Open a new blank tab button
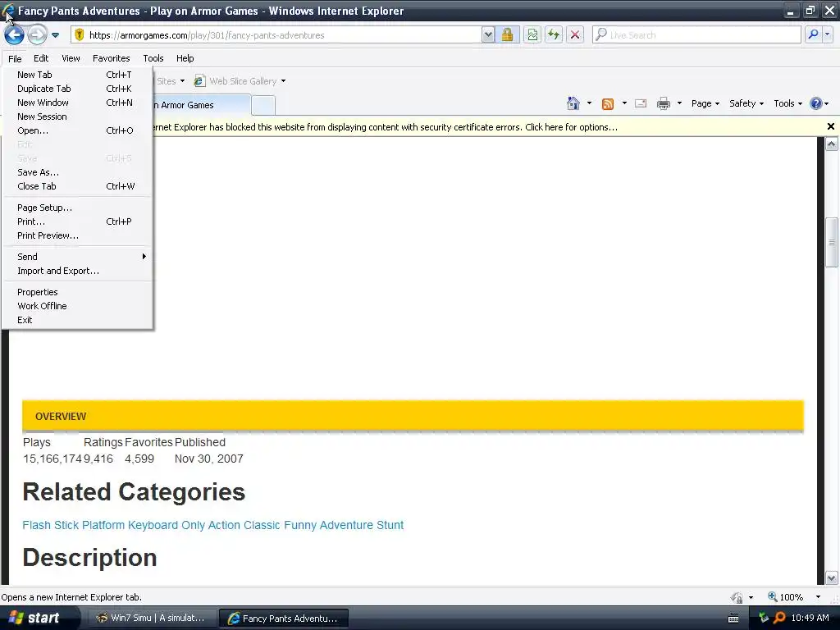Screen dimensions: 840x630 [x=263, y=106]
